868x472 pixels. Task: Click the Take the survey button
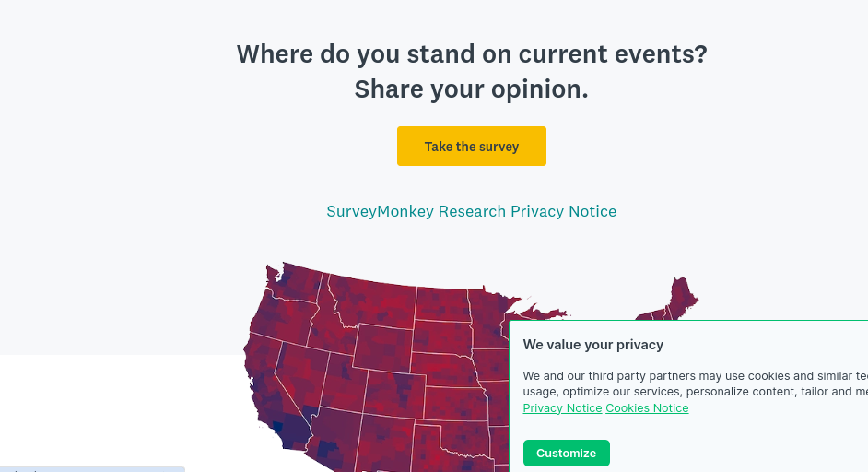[471, 147]
